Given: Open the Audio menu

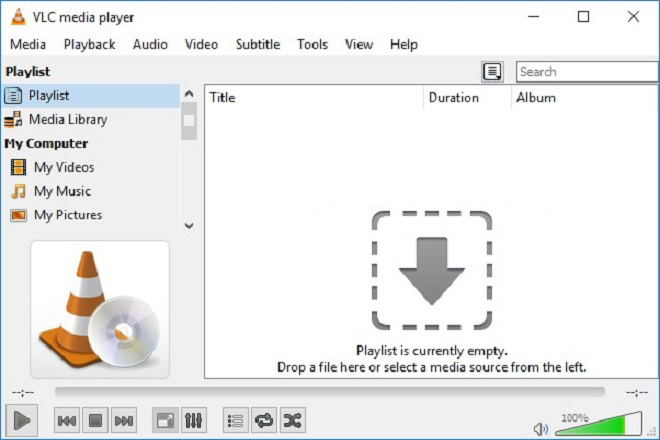Looking at the screenshot, I should click(x=150, y=44).
